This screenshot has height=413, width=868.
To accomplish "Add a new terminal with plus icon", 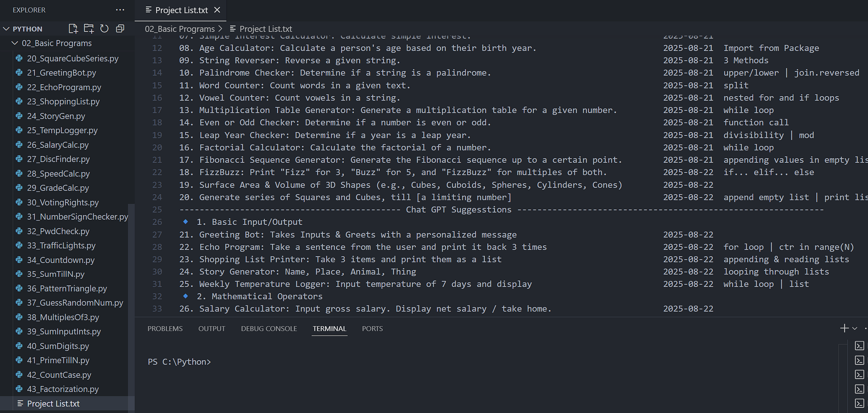I will pos(844,328).
